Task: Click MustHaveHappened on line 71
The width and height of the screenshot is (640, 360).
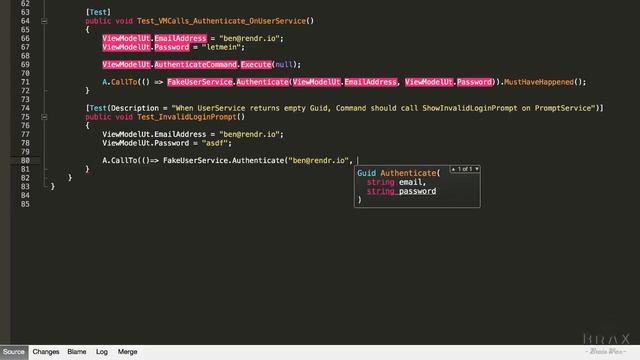Action: 539,82
